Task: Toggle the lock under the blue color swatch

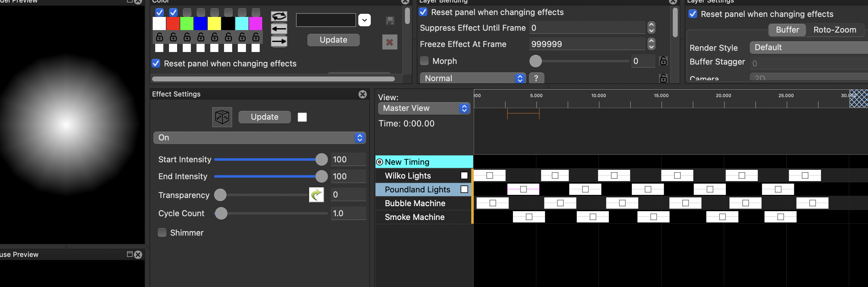Action: [201, 37]
